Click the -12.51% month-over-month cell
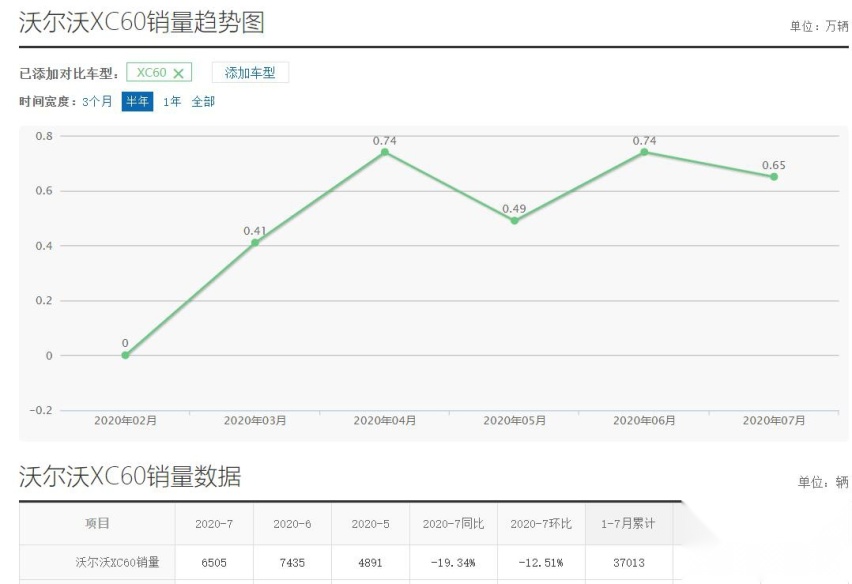This screenshot has width=852, height=584. (x=541, y=563)
